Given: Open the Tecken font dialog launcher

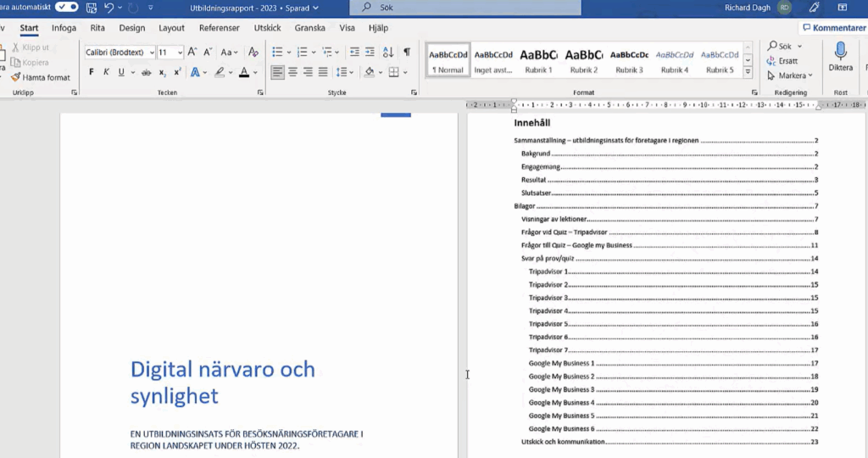Looking at the screenshot, I should [x=260, y=93].
